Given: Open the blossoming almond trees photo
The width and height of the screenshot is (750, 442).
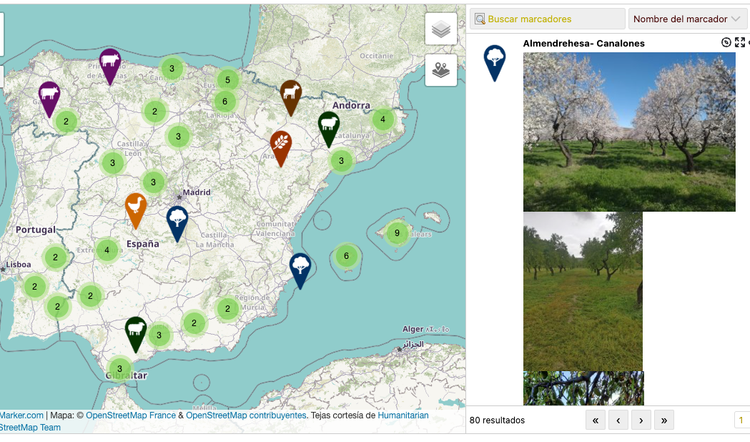Looking at the screenshot, I should (629, 132).
